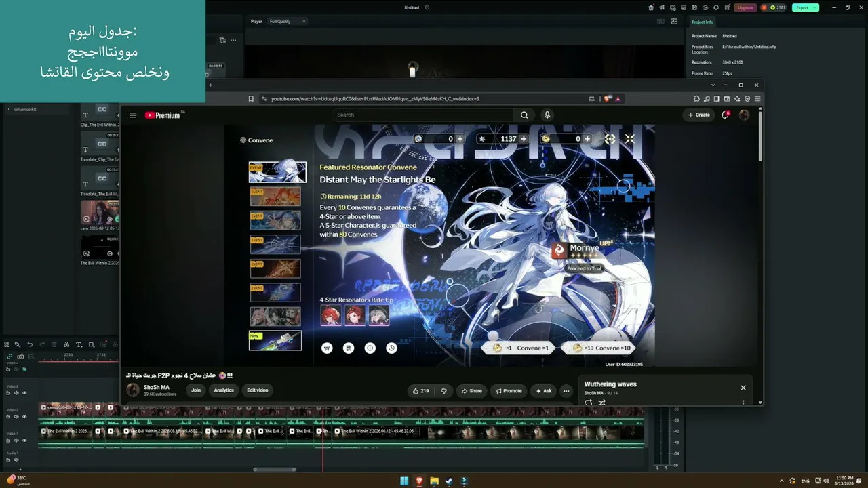The image size is (868, 488).
Task: Toggle shuffle on the Wuthering waves playlist
Action: 601,403
